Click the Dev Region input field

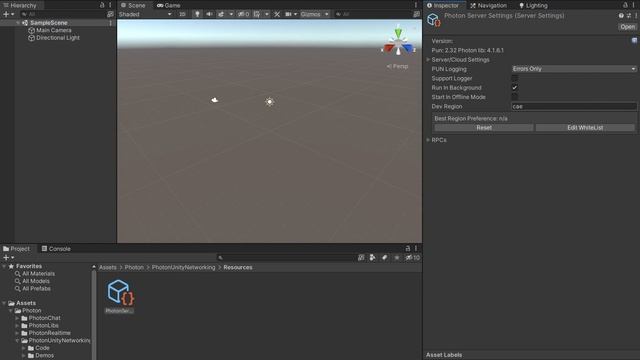[574, 106]
